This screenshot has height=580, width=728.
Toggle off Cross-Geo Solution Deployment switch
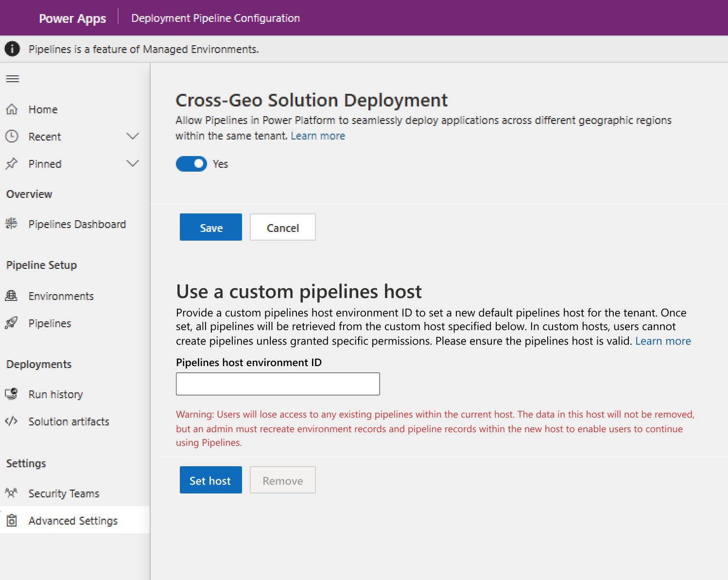click(191, 164)
